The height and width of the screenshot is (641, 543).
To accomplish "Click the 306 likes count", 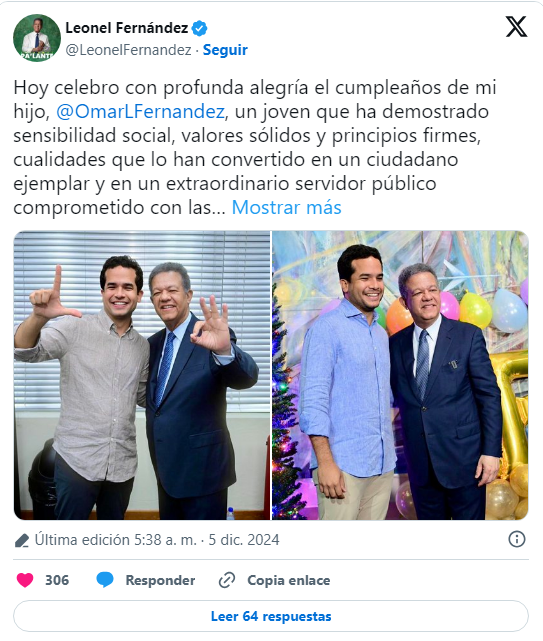I will coord(57,580).
